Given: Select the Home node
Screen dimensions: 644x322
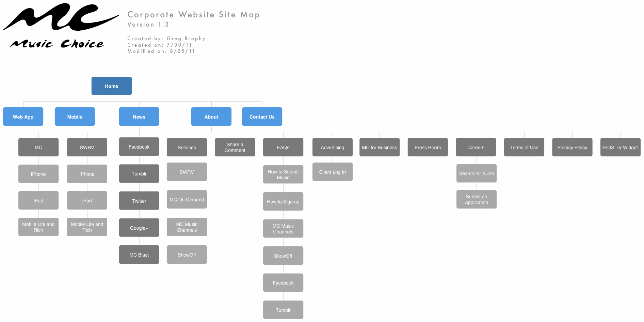Looking at the screenshot, I should click(x=112, y=86).
